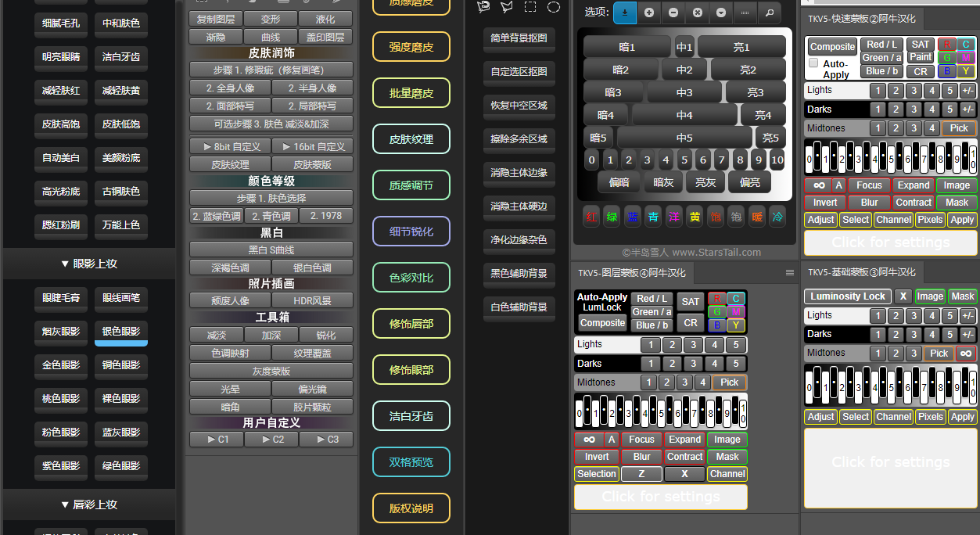Toggle Auto-Apply LumLock in 图层蒙板 panel
Image resolution: width=980 pixels, height=535 pixels.
602,302
